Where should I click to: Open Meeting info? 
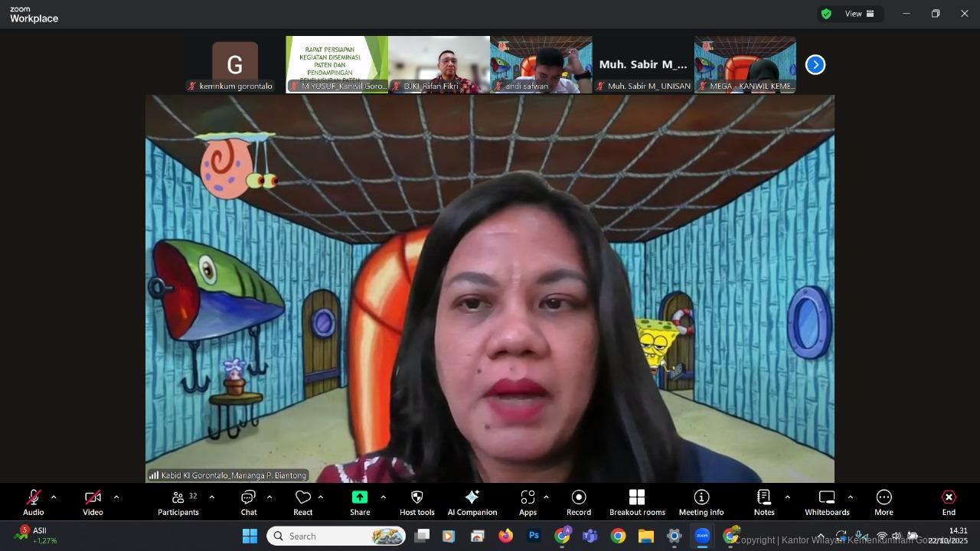pos(701,502)
